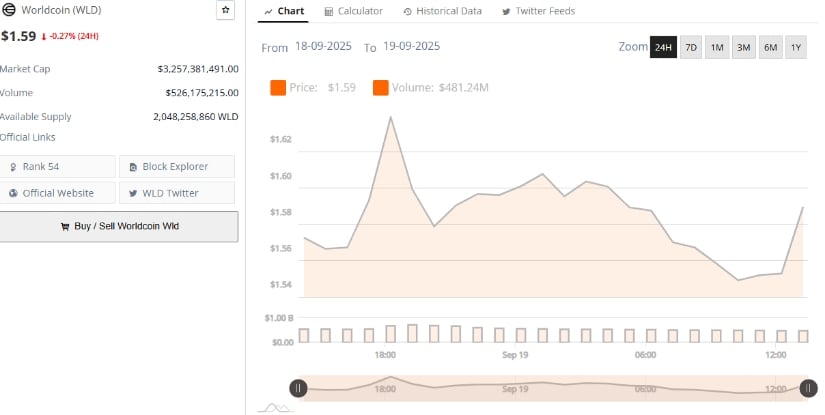Screen dimensions: 825x415
Task: Switch to the Calculator tab
Action: point(354,11)
